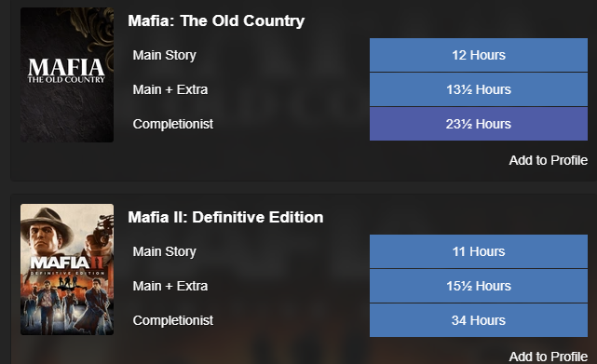Click Main Story label under The Old Country
Viewport: 597px width, 364px height.
pos(165,55)
